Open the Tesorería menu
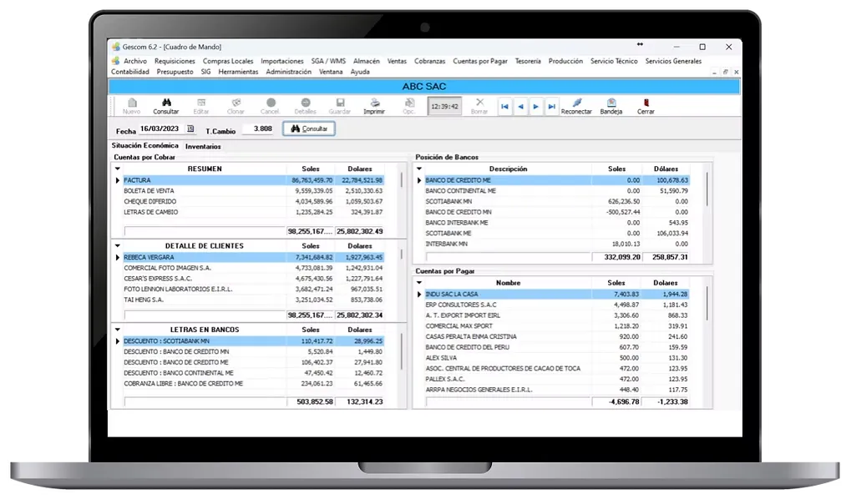Viewport: 846px width, 504px height. pyautogui.click(x=528, y=62)
